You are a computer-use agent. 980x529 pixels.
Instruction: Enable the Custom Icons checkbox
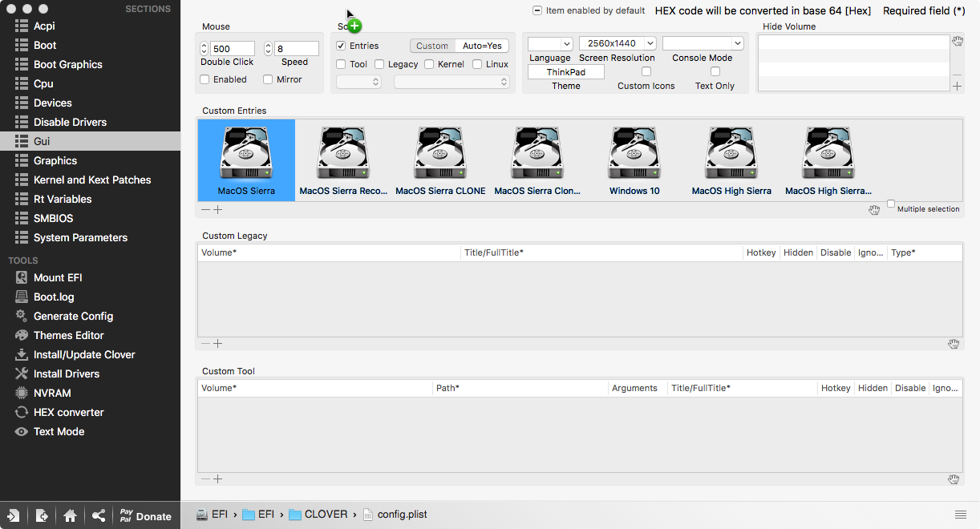(646, 71)
